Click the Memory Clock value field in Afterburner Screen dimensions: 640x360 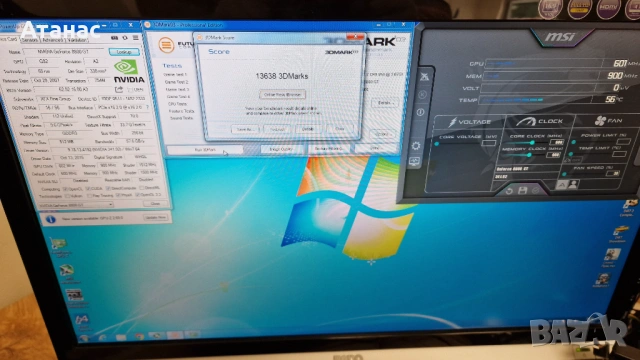pyautogui.click(x=553, y=155)
